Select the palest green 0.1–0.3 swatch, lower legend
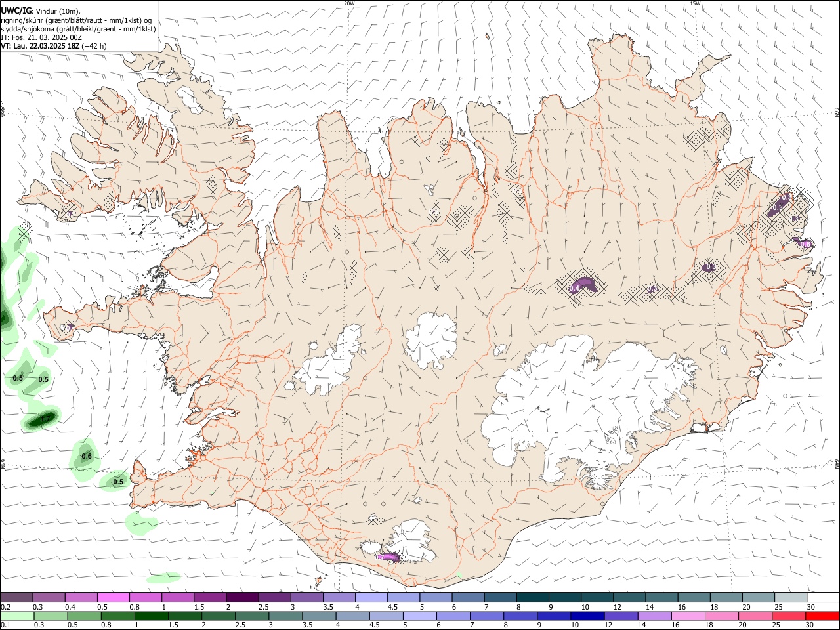The image size is (840, 630). coord(17,616)
